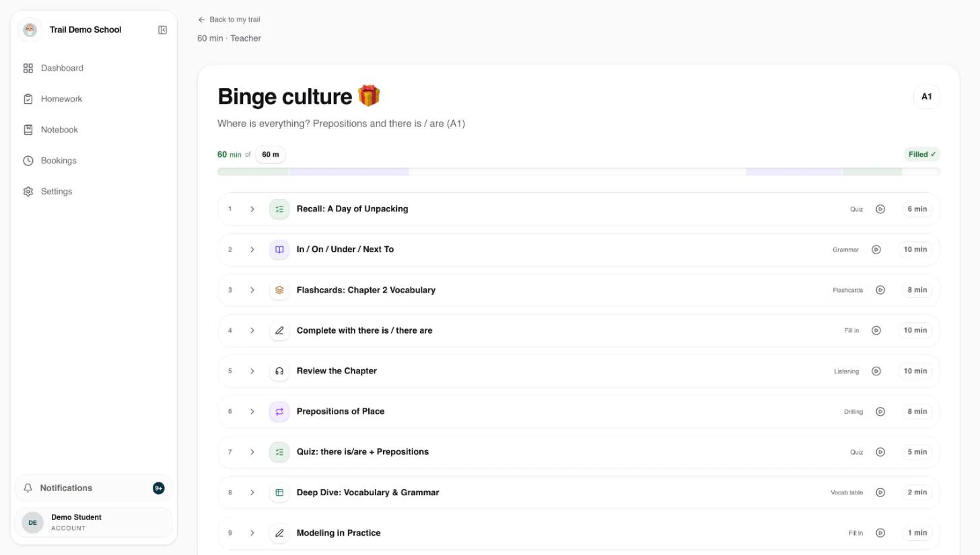The height and width of the screenshot is (555, 980).
Task: Click the A1 level badge
Action: coord(927,97)
